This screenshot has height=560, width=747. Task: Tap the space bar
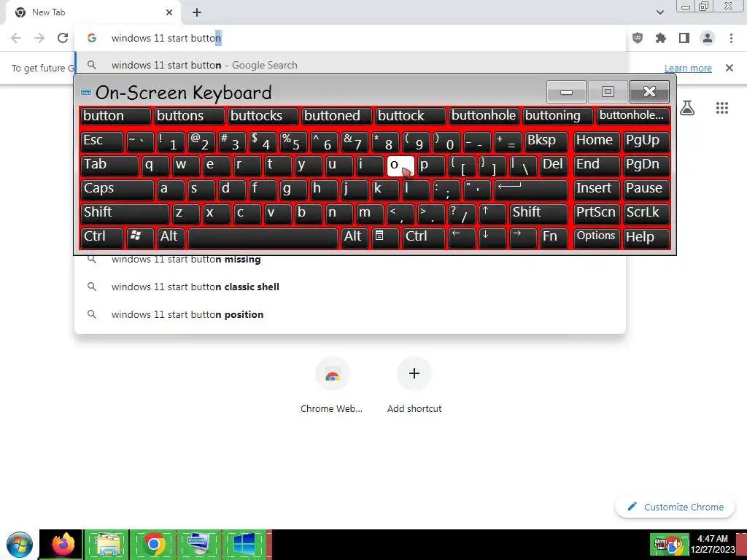[263, 238]
